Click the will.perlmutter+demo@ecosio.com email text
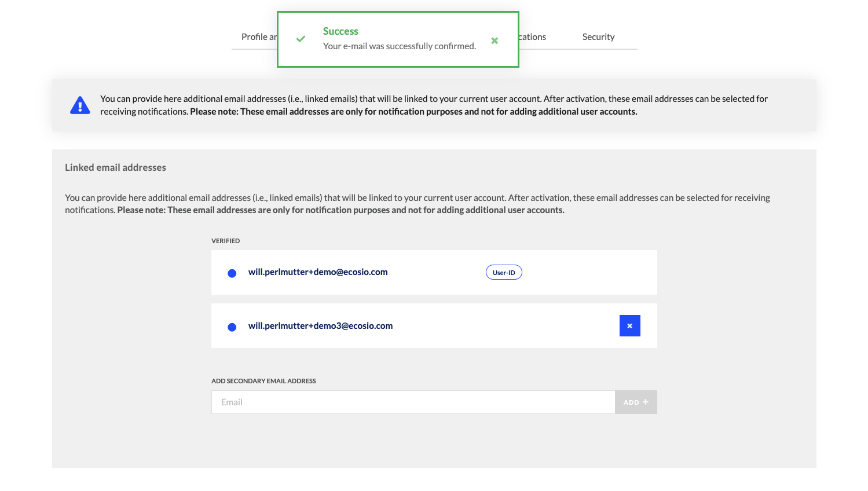The height and width of the screenshot is (491, 868). tap(318, 272)
